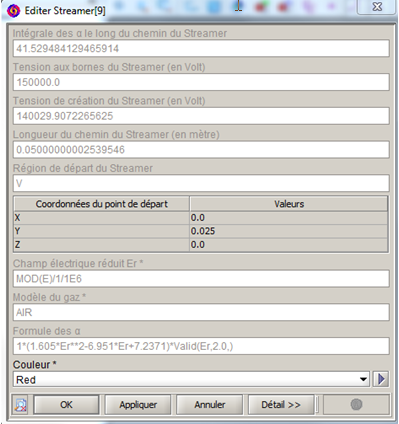Open the Red colour combo box

[x=191, y=379]
